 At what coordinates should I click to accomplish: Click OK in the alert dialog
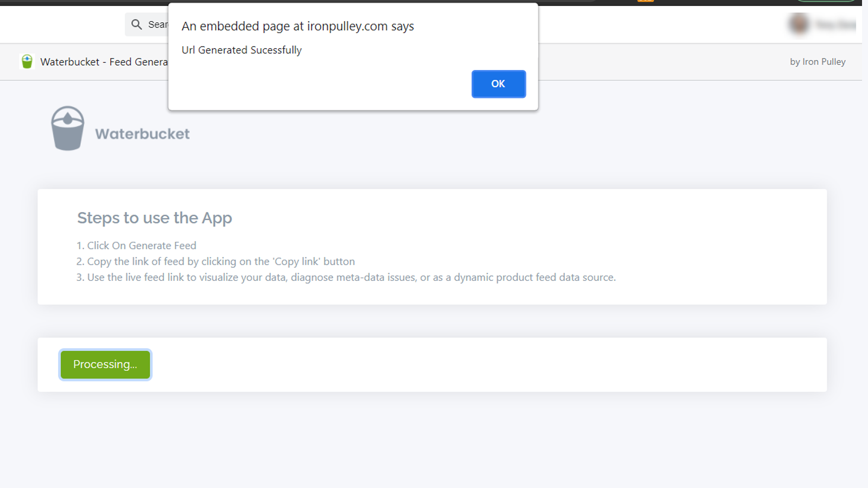point(499,84)
